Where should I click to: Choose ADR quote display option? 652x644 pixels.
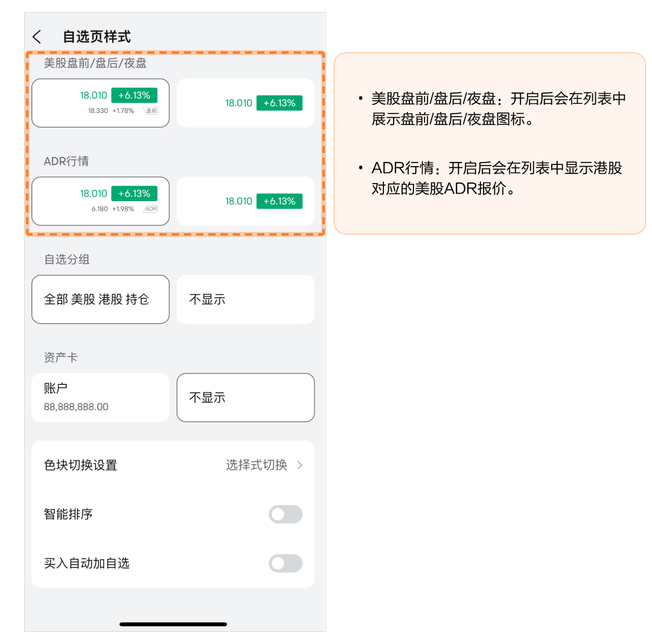coord(100,201)
